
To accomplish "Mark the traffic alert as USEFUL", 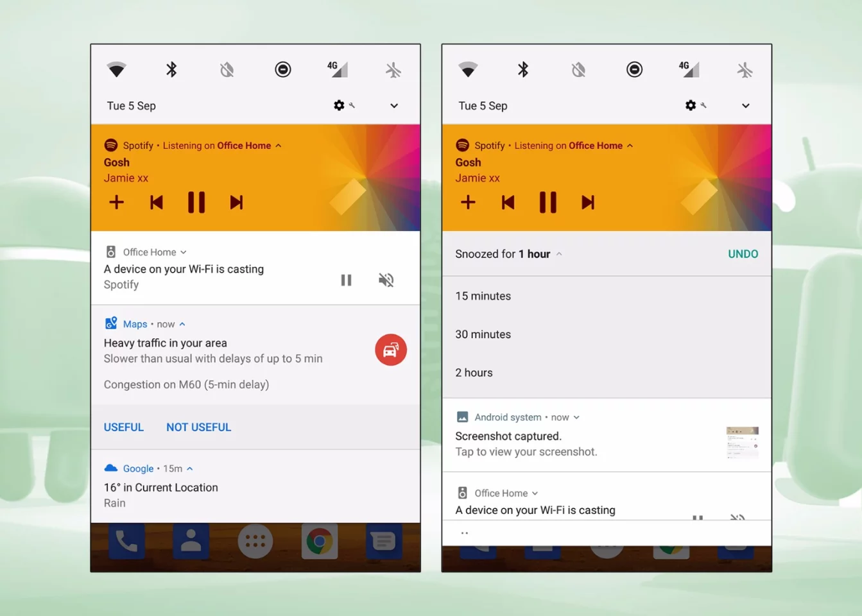I will click(123, 427).
